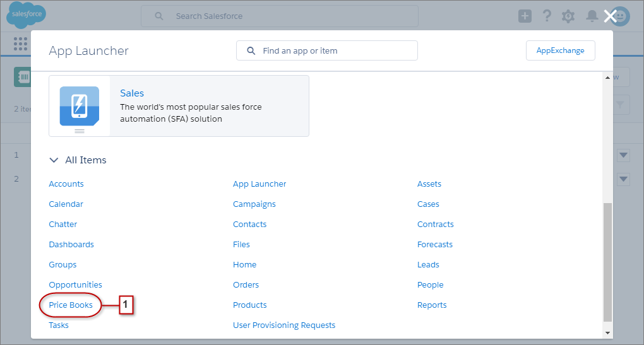Click the Sales app lightning icon
This screenshot has width=644, height=345.
click(x=80, y=106)
